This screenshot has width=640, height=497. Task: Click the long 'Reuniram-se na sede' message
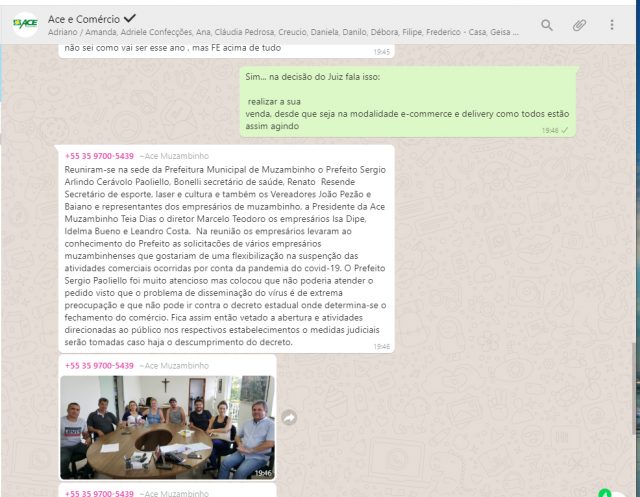point(225,256)
